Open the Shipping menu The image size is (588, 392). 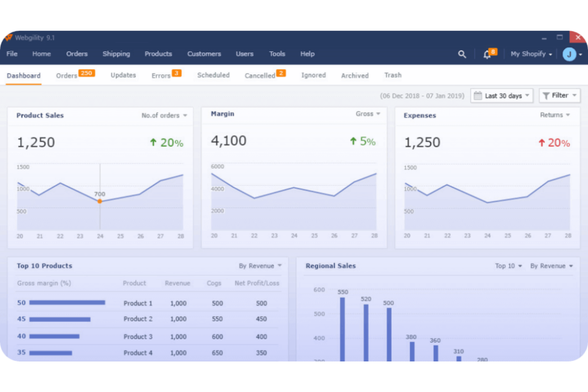click(x=116, y=54)
